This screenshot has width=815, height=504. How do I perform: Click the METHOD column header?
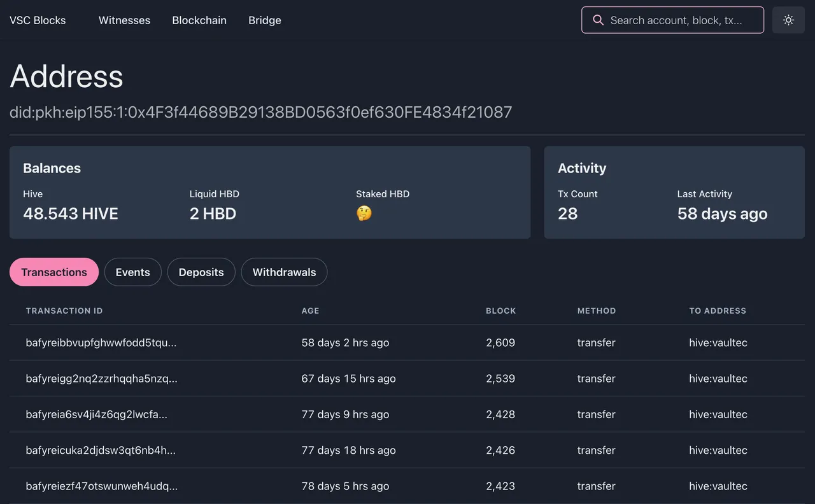coord(597,311)
